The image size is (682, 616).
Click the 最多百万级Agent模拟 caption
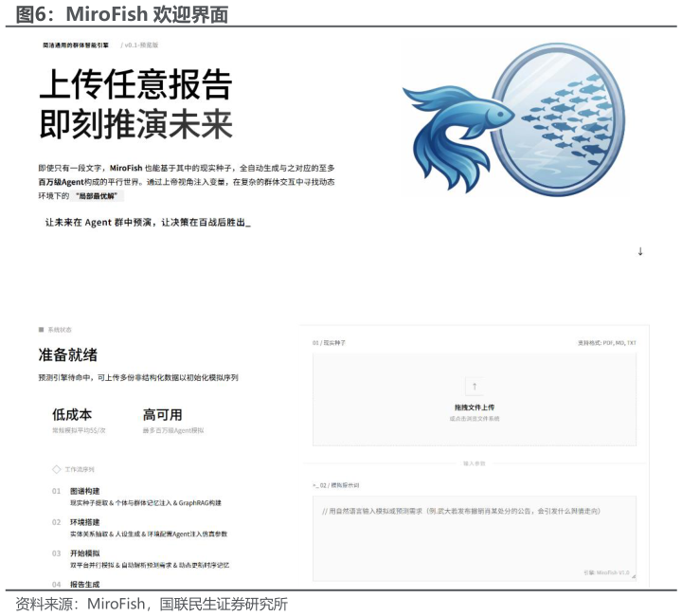pos(173,430)
